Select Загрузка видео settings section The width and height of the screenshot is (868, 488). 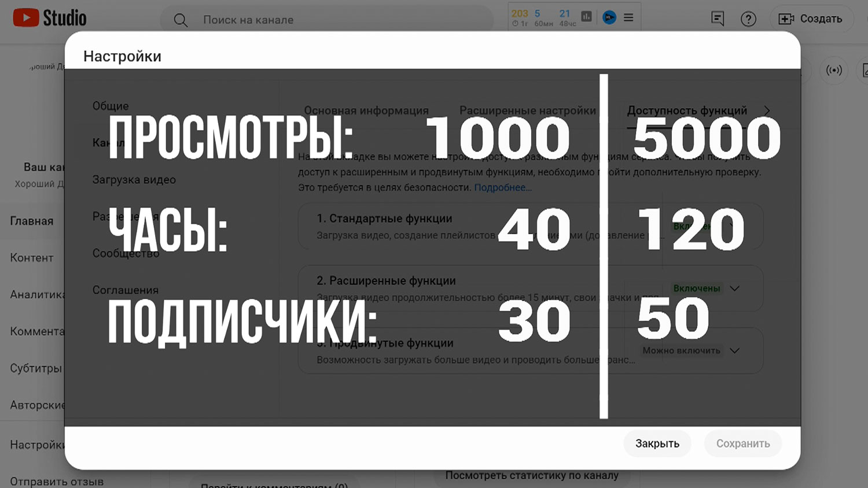tap(134, 179)
